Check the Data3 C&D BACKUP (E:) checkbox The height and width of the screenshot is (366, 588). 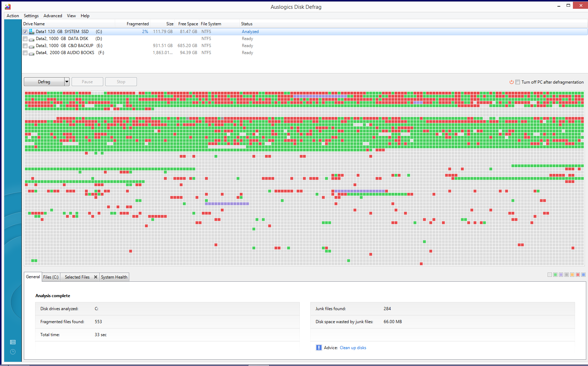pos(25,46)
